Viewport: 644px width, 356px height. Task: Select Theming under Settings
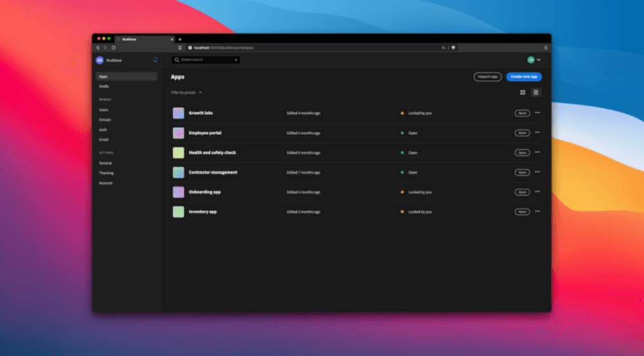[x=106, y=173]
